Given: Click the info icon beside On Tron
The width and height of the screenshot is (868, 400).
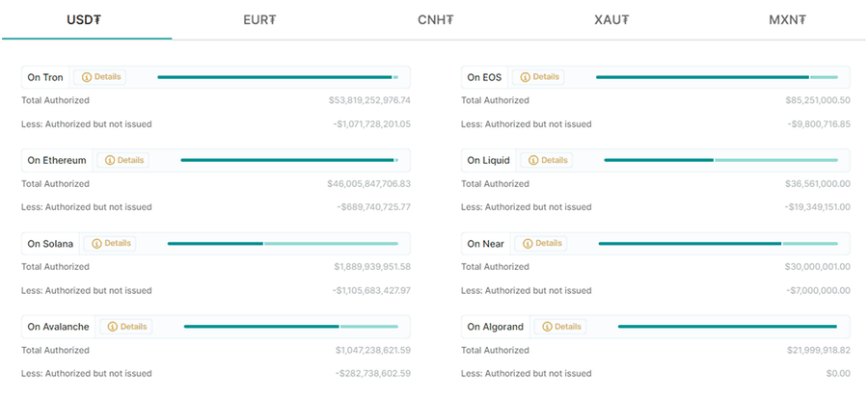Looking at the screenshot, I should coord(87,77).
